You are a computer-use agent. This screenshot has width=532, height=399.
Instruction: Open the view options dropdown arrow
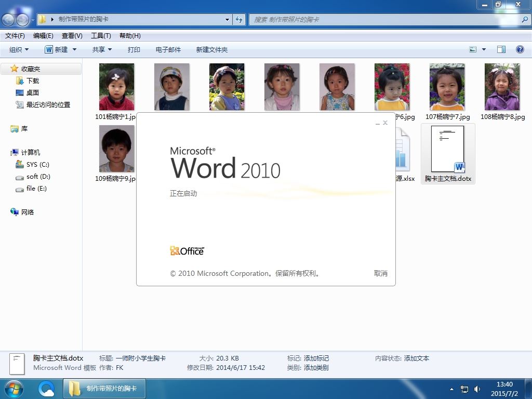coord(484,49)
